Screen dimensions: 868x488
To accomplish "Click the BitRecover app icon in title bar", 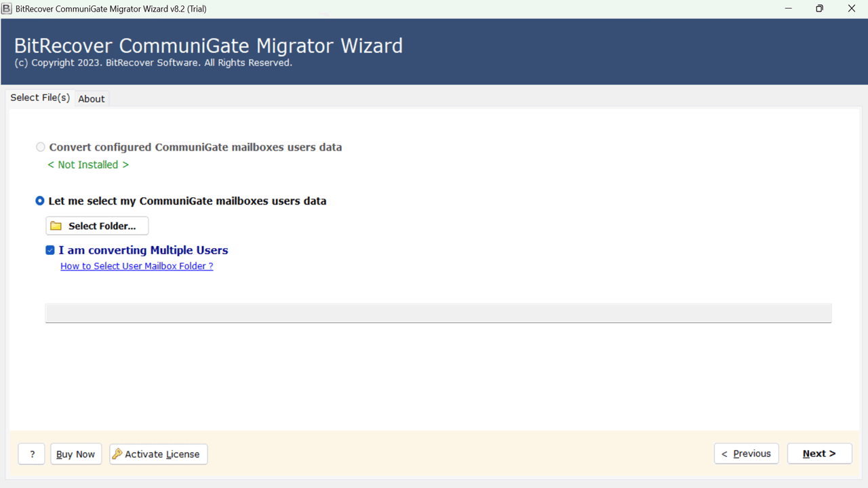I will (7, 9).
